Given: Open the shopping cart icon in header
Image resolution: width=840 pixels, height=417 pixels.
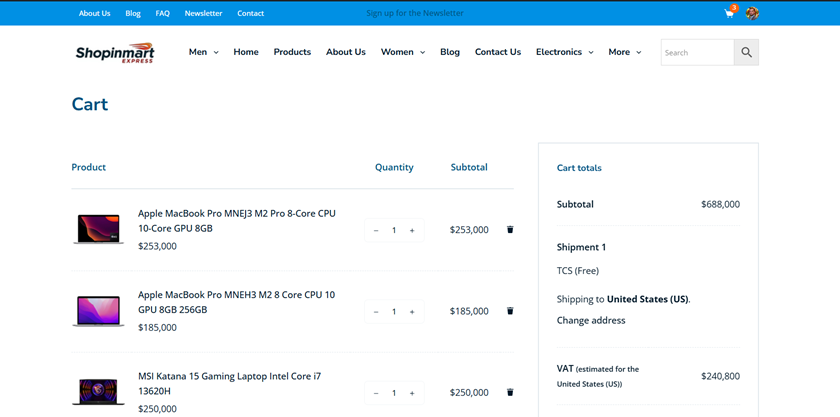Looking at the screenshot, I should click(729, 13).
